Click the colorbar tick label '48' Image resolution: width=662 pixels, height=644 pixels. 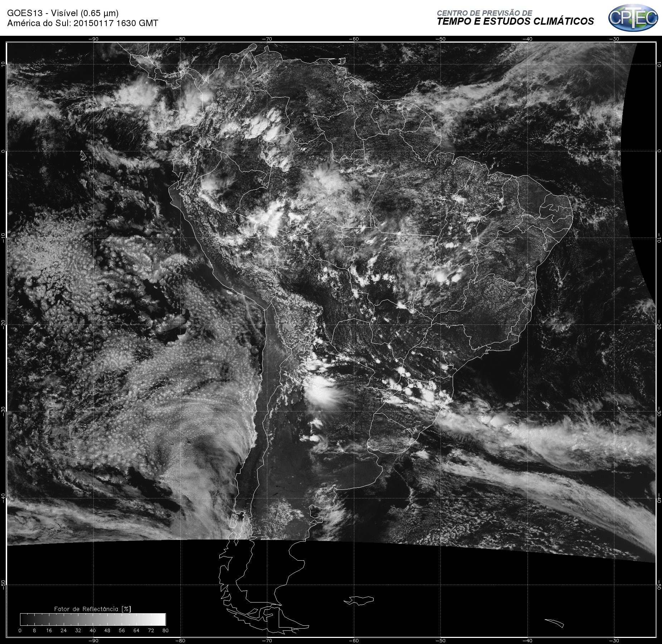click(x=107, y=630)
